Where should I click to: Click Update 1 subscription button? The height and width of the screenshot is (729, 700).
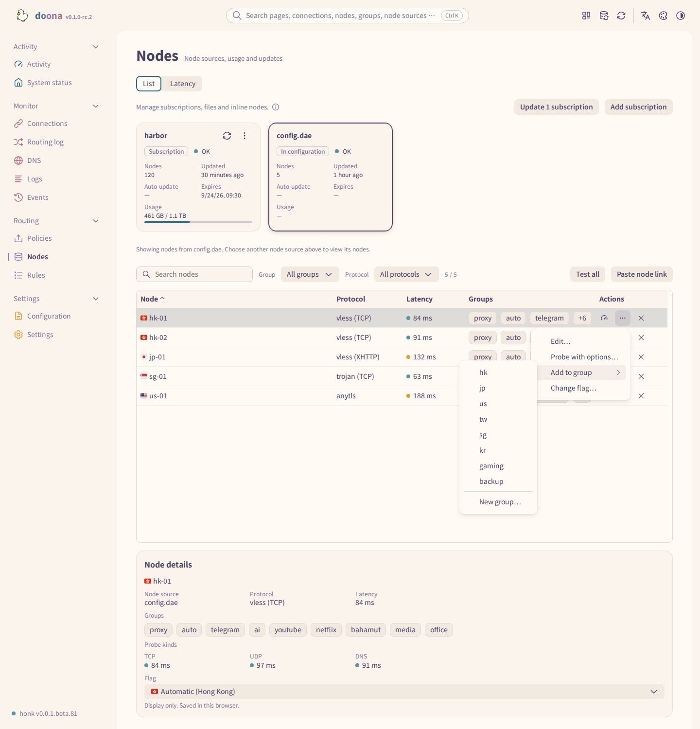click(557, 107)
